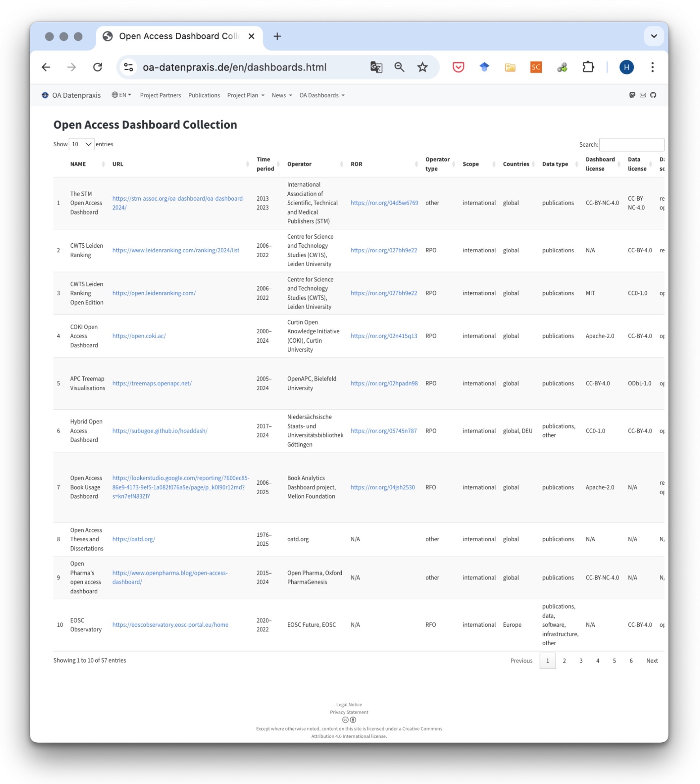Open the Legal Notice footer link

pyautogui.click(x=349, y=705)
